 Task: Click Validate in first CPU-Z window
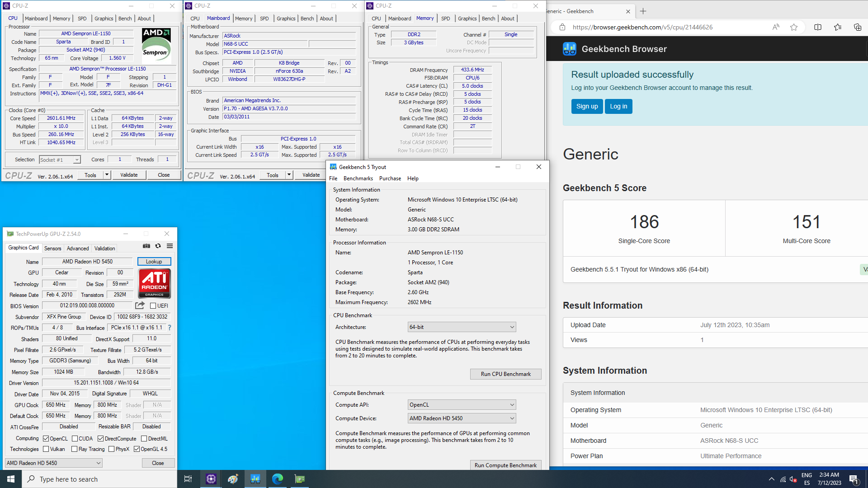[129, 175]
